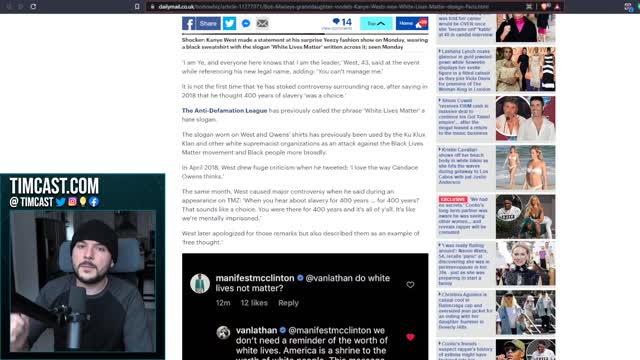Reload the page with the browser refresh icon

click(x=33, y=7)
